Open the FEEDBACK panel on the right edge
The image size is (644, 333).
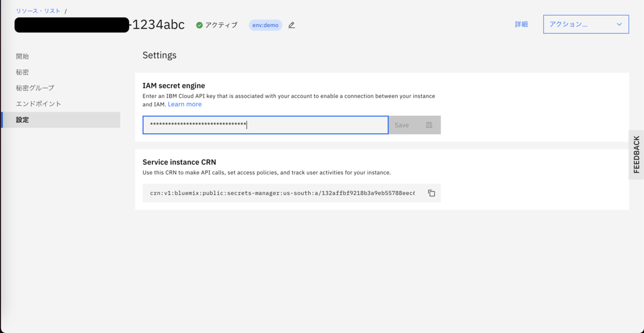click(636, 153)
